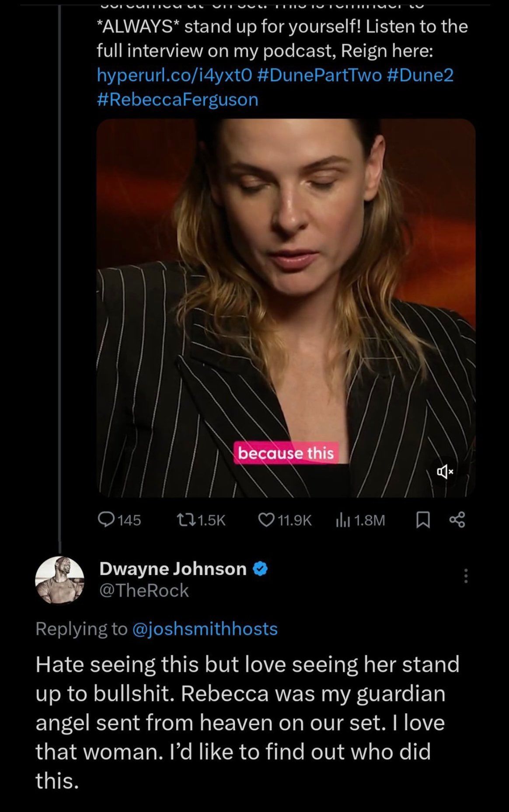Open the #Dune2 hashtag

[420, 75]
